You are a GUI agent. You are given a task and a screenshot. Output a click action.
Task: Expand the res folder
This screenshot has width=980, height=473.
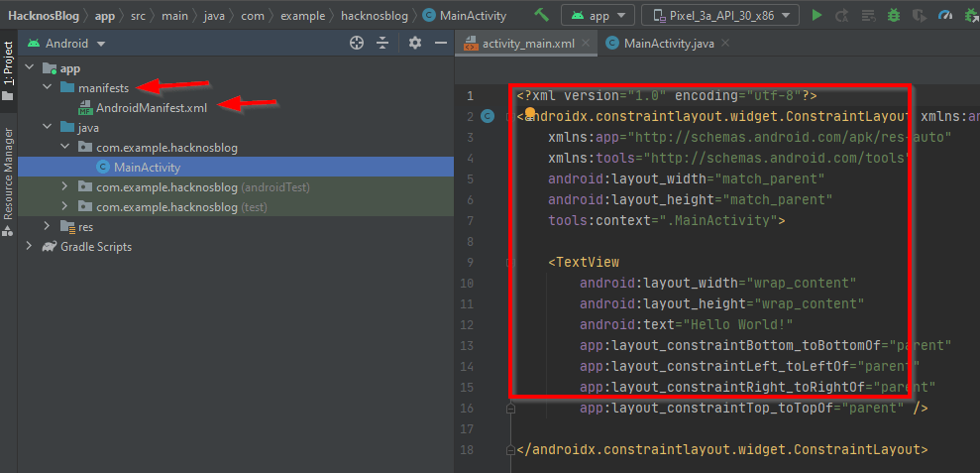tap(47, 226)
